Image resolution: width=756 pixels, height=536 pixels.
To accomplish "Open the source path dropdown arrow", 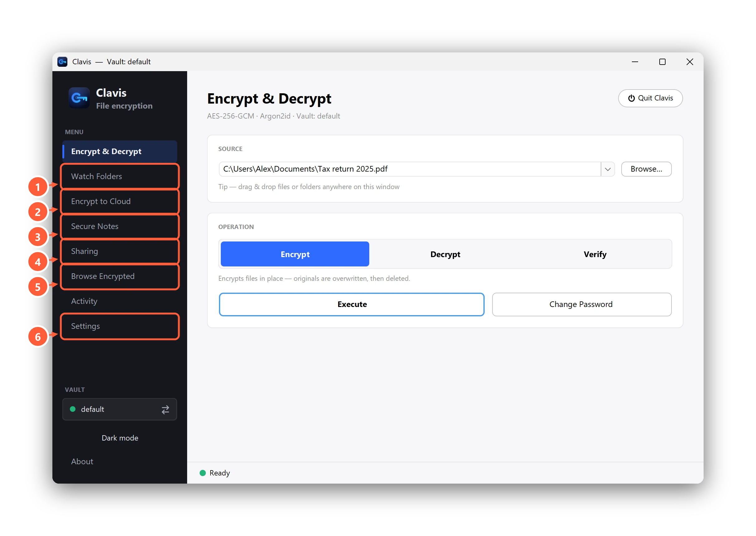I will pyautogui.click(x=608, y=169).
